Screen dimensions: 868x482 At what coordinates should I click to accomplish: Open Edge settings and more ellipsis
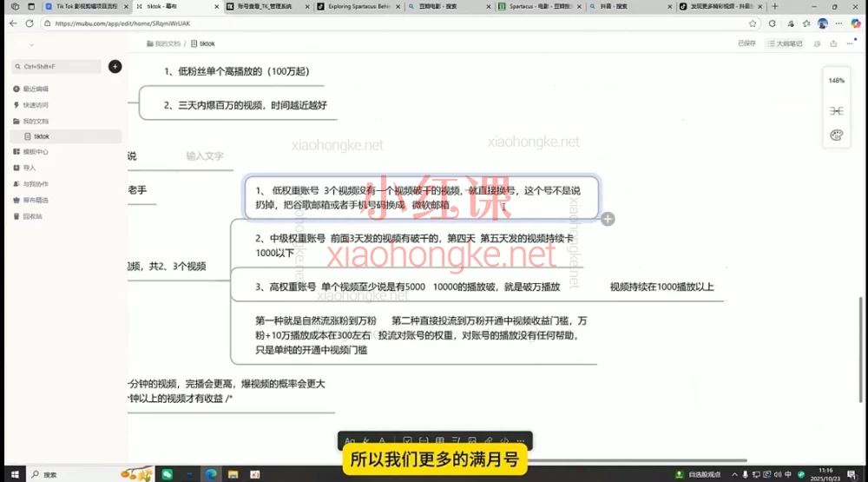[839, 23]
